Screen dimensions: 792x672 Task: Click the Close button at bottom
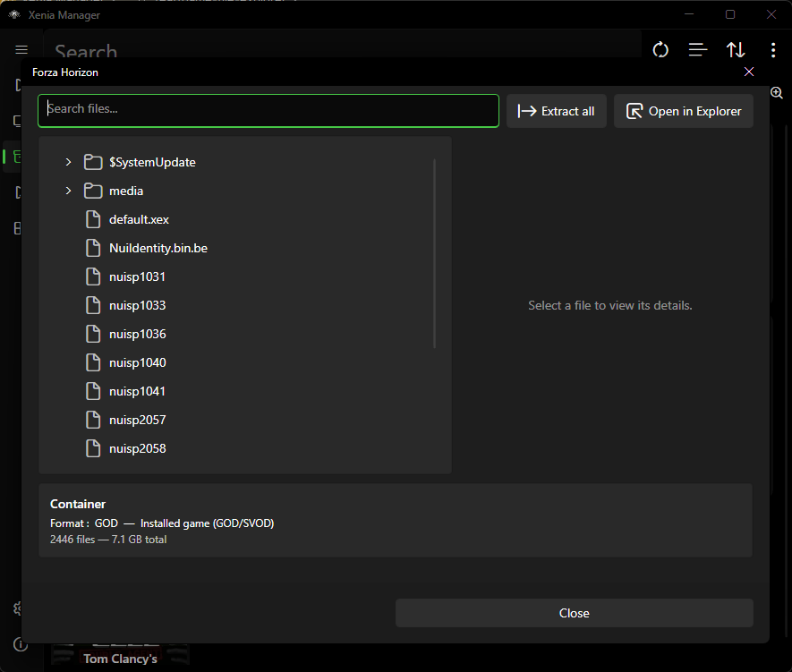coord(575,613)
